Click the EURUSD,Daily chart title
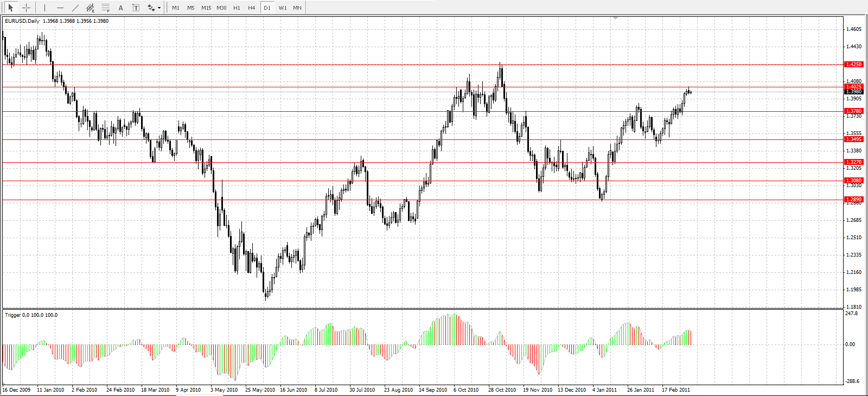Image resolution: width=868 pixels, height=396 pixels. click(22, 21)
